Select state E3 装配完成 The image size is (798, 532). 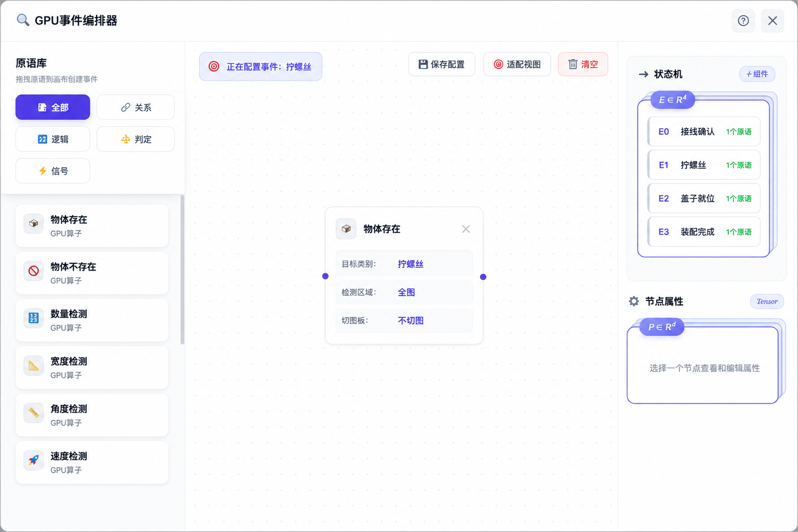point(704,232)
